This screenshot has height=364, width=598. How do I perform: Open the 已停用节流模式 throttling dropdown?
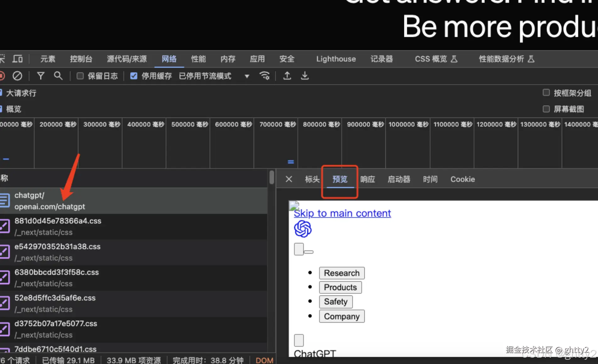pos(214,76)
